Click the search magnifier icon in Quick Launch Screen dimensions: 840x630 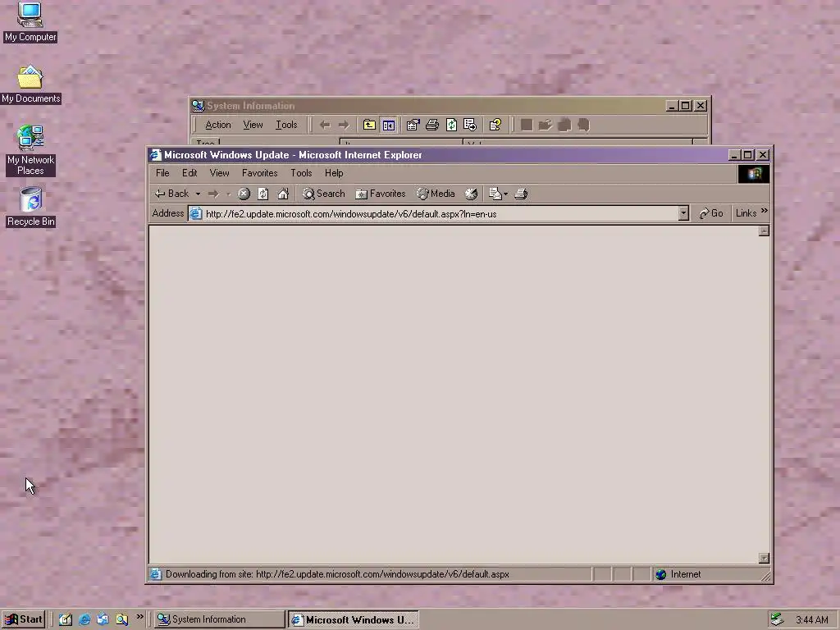coord(121,620)
